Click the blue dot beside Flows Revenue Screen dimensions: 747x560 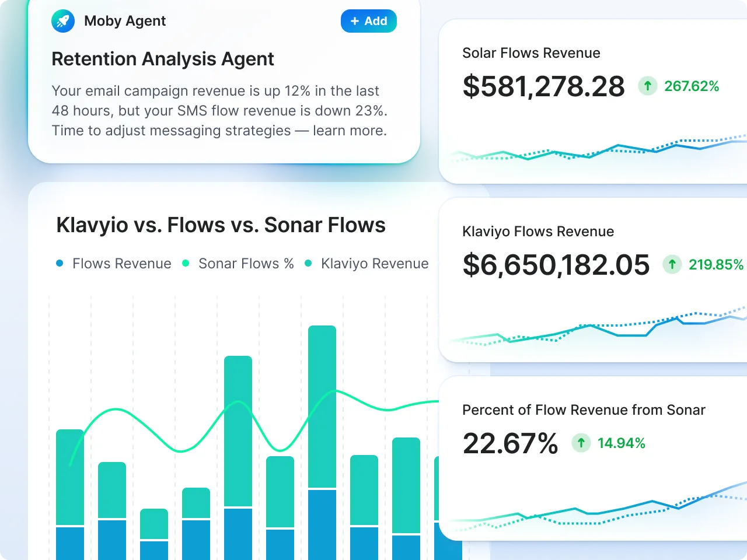(60, 263)
